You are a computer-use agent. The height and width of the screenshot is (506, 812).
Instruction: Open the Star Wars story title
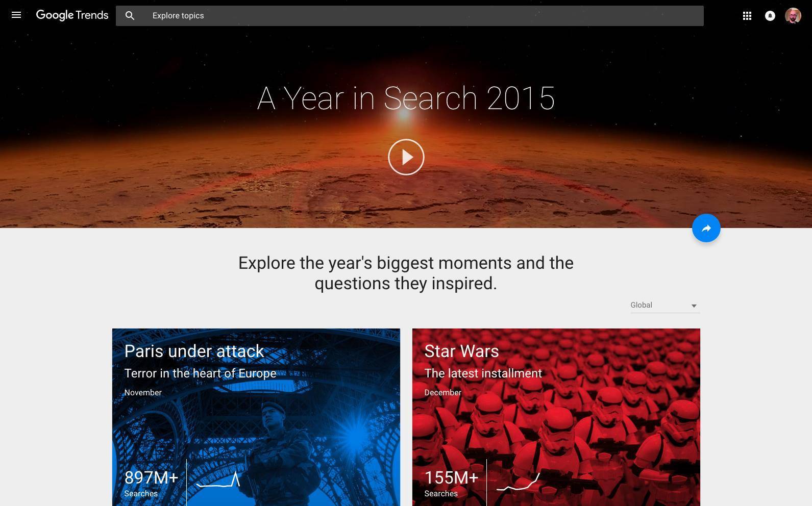pos(461,351)
